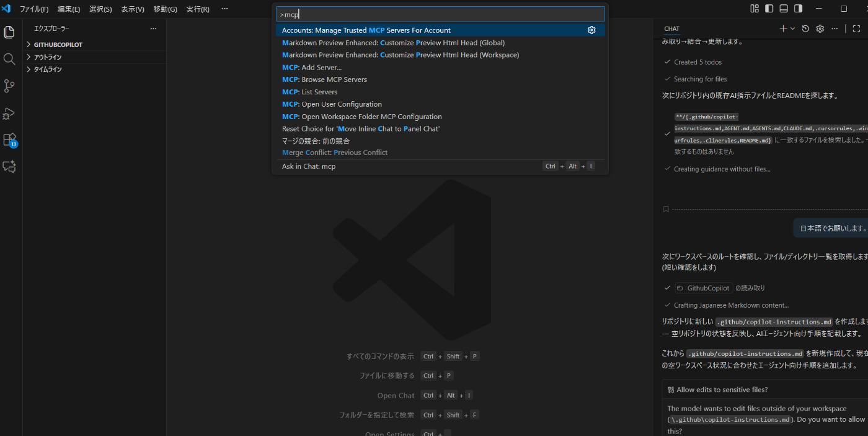The image size is (868, 436).
Task: Click the VS Code logo in title bar
Action: [7, 9]
